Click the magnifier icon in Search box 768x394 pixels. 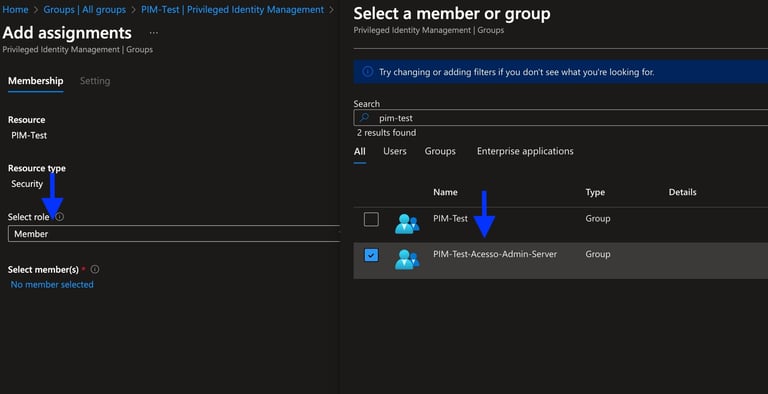click(x=364, y=118)
